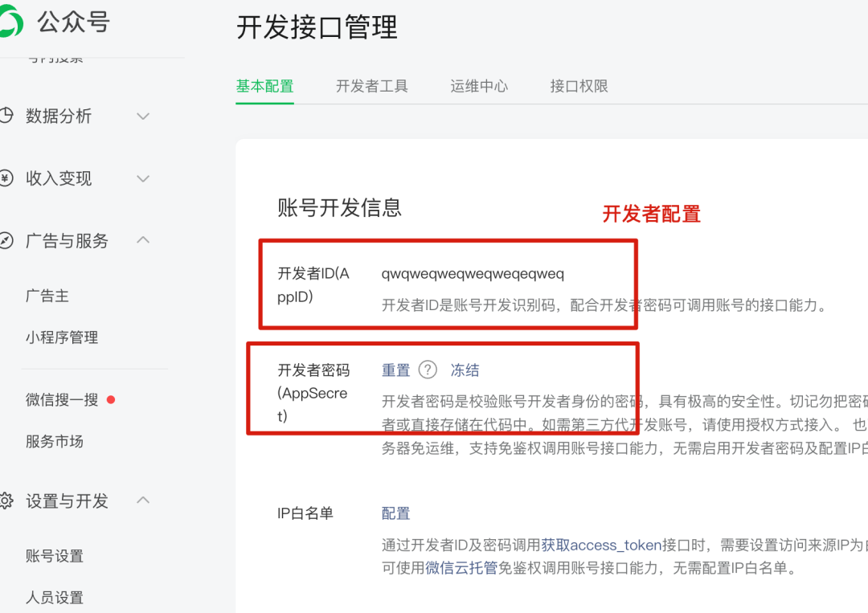868x613 pixels.
Task: Collapse the 广告与服务 section chevron
Action: click(x=143, y=240)
